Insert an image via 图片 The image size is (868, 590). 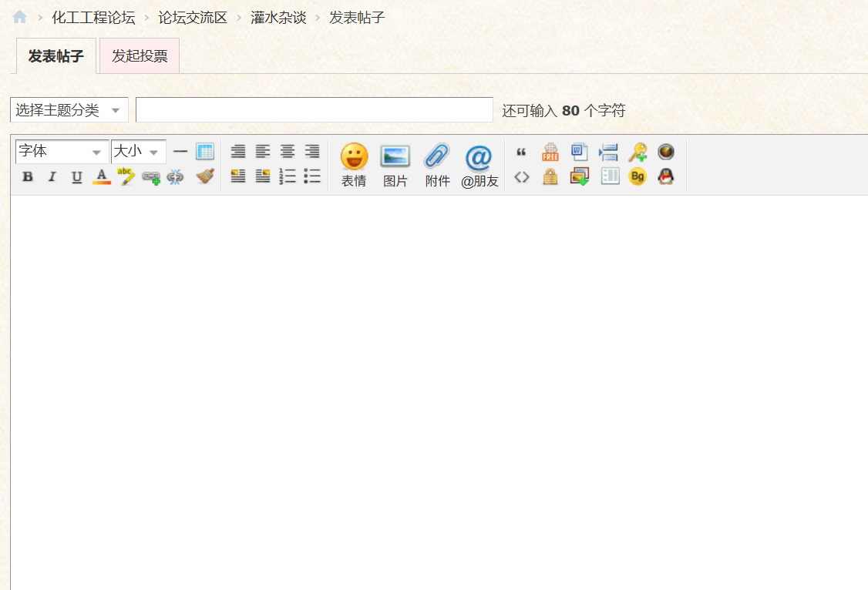coord(395,165)
